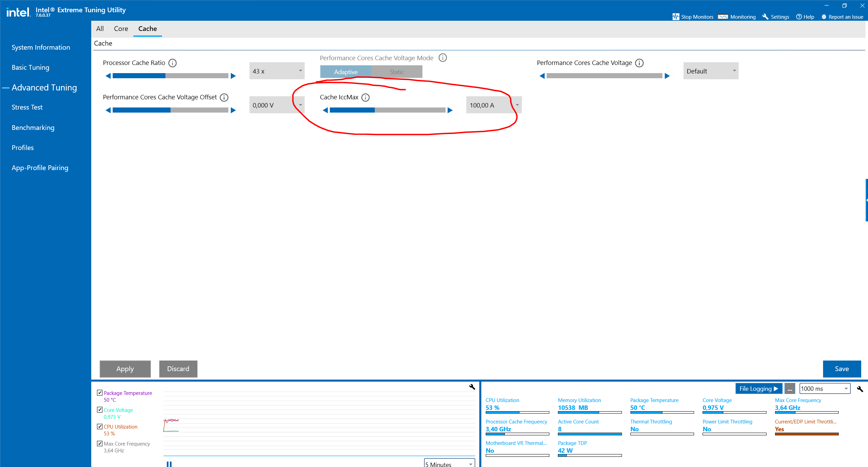Screen dimensions: 868x467
Task: Uncheck Package Temperature graph checkbox
Action: pyautogui.click(x=100, y=393)
